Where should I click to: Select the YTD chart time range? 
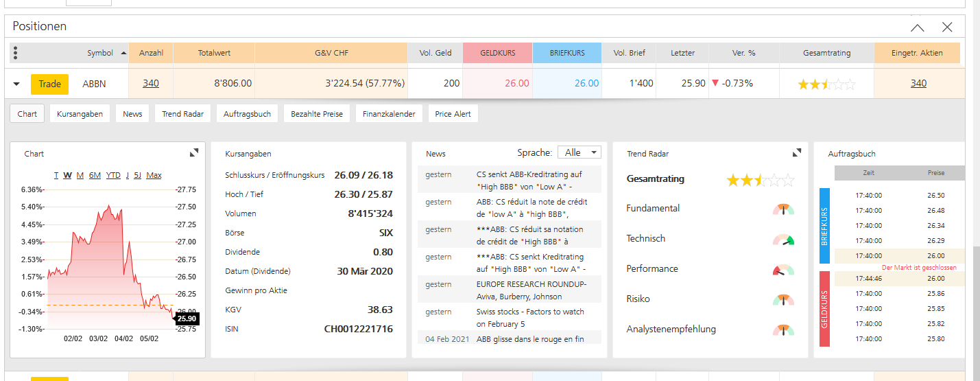pos(113,175)
